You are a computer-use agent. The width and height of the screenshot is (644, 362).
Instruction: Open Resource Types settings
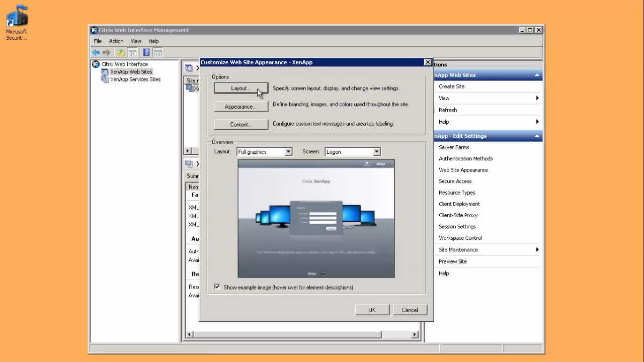point(457,193)
